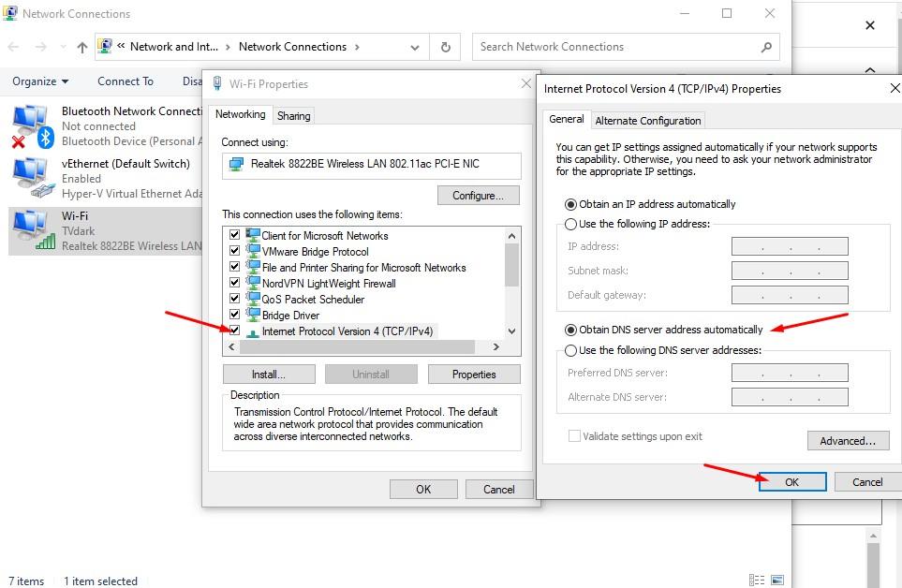Viewport: 902px width, 588px height.
Task: Switch to the Sharing tab
Action: (x=293, y=115)
